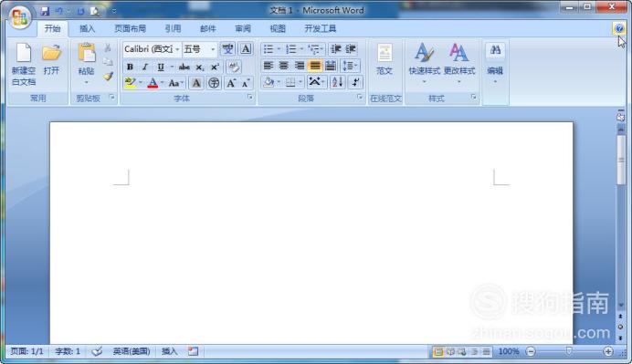Add phonetic guide with 变 icon
632x364 pixels.
point(227,49)
